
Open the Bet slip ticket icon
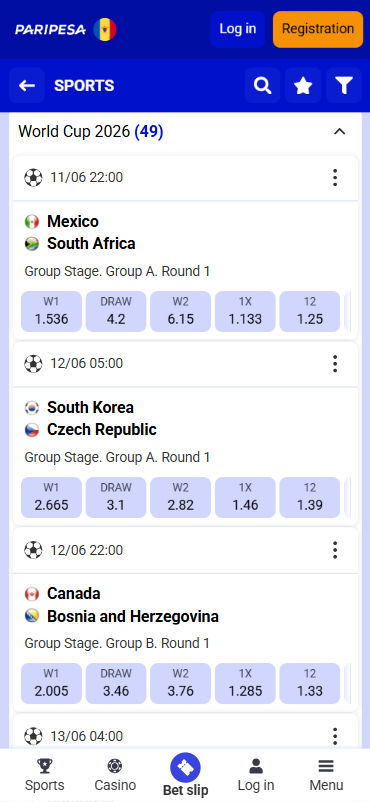point(185,768)
